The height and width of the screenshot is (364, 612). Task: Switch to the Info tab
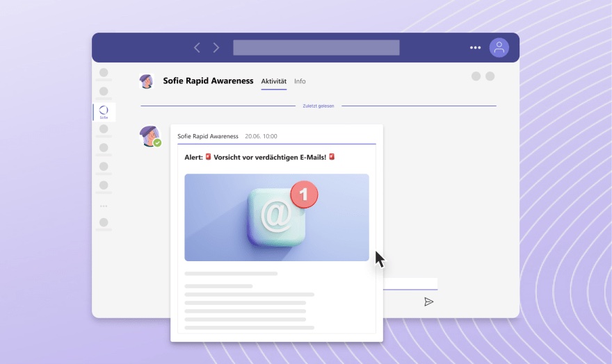300,81
